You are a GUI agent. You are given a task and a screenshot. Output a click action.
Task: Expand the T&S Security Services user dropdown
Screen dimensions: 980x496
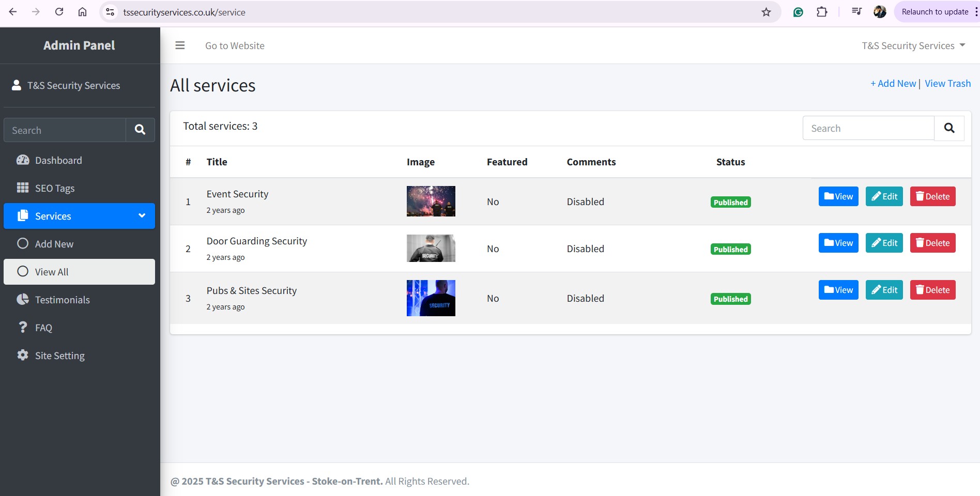coord(913,45)
